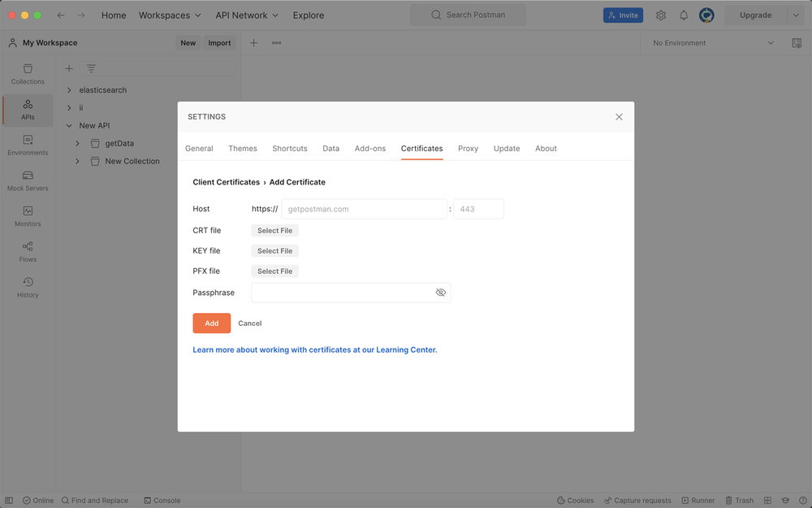This screenshot has height=508, width=812.
Task: Open the settings gear icon in header
Action: click(661, 15)
